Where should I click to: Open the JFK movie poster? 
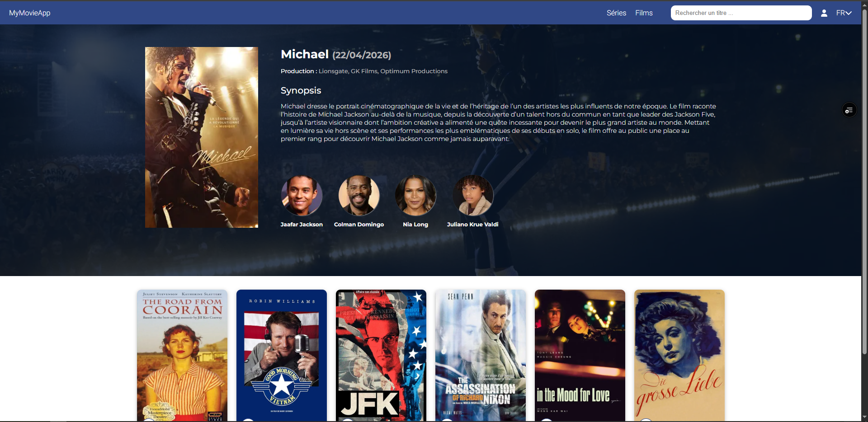click(381, 356)
